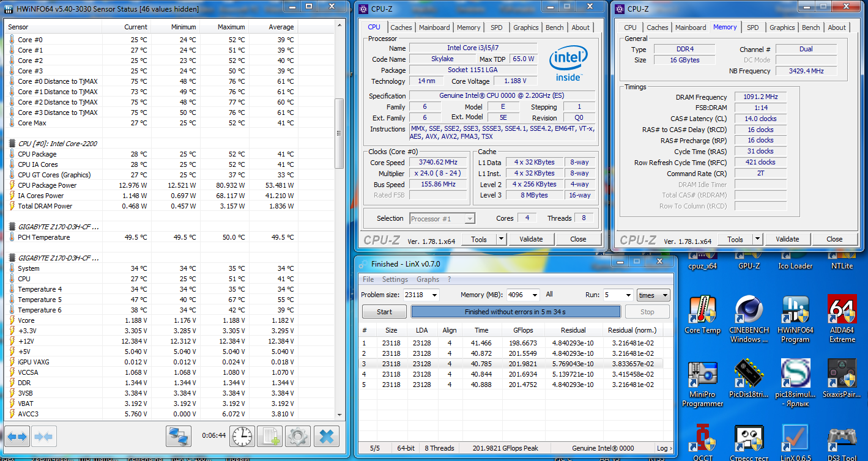Open the Tools arrow in the CPU-Z memory window

pos(757,239)
